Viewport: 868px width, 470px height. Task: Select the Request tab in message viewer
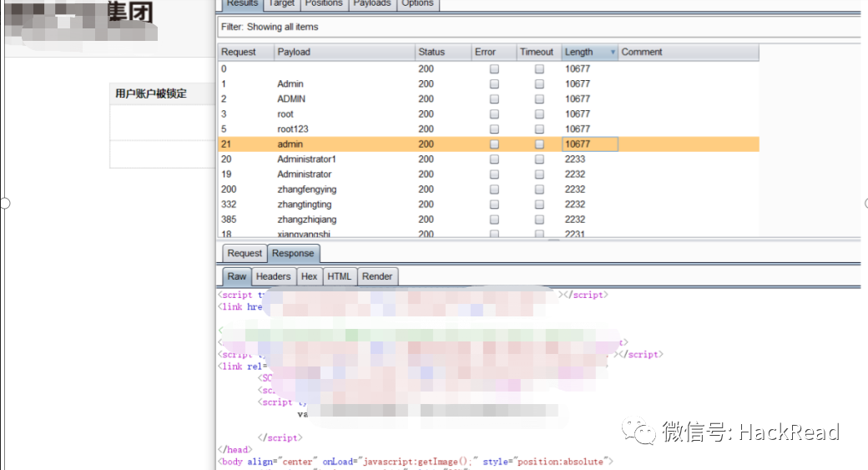245,253
